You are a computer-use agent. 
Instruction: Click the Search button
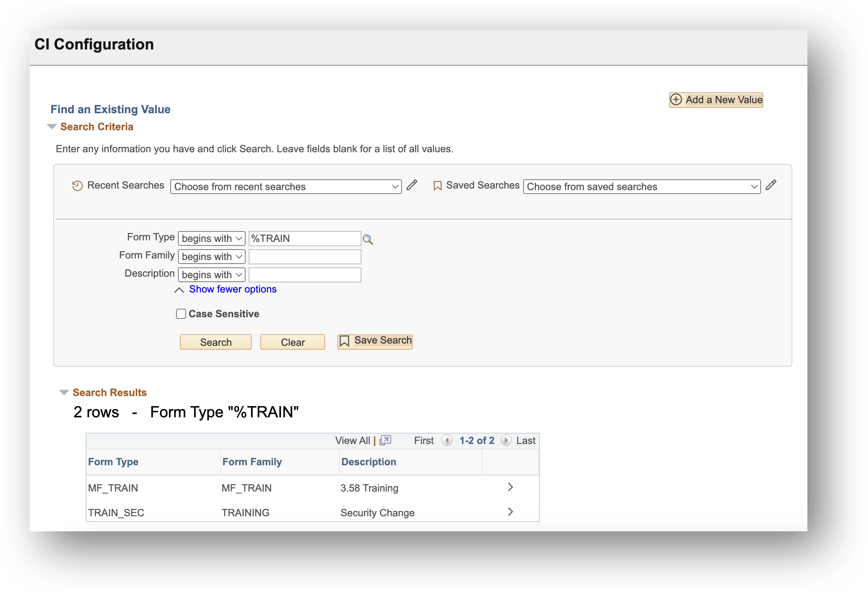[216, 342]
